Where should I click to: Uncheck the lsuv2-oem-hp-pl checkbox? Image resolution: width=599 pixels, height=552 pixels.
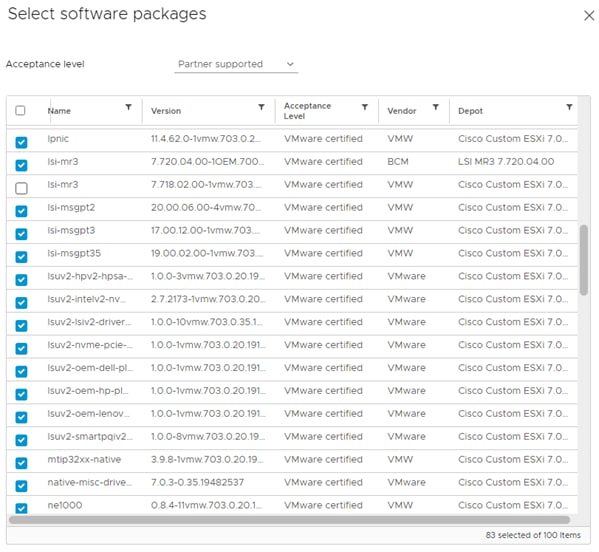click(21, 394)
